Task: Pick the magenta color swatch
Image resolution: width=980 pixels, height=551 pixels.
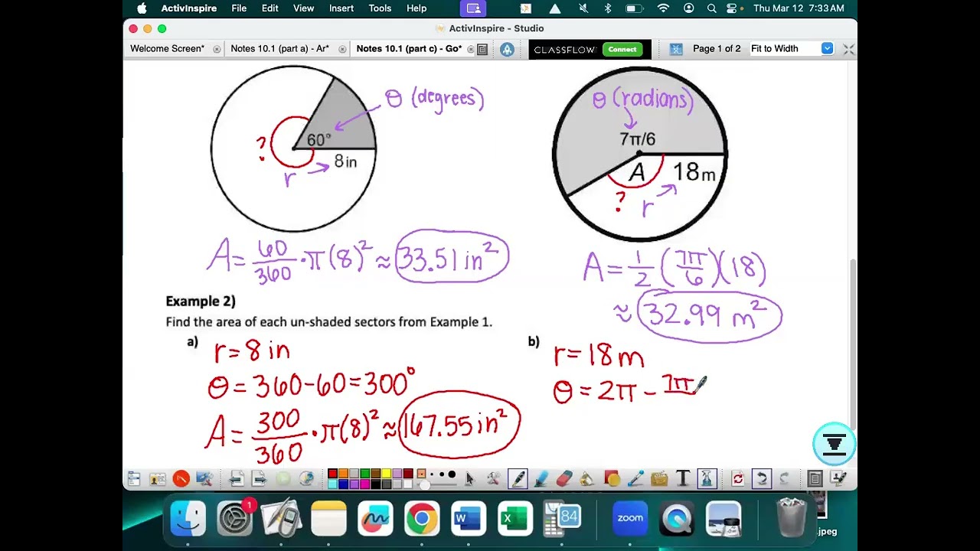Action: (364, 484)
